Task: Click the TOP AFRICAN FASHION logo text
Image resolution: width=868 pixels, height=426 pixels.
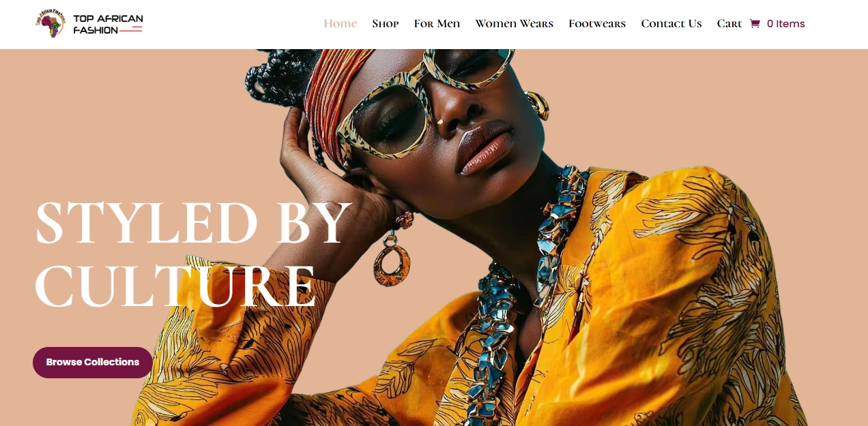Action: (x=108, y=24)
